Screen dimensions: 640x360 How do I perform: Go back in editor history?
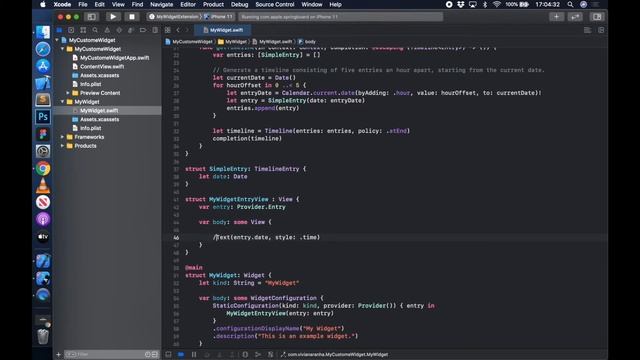(x=178, y=30)
